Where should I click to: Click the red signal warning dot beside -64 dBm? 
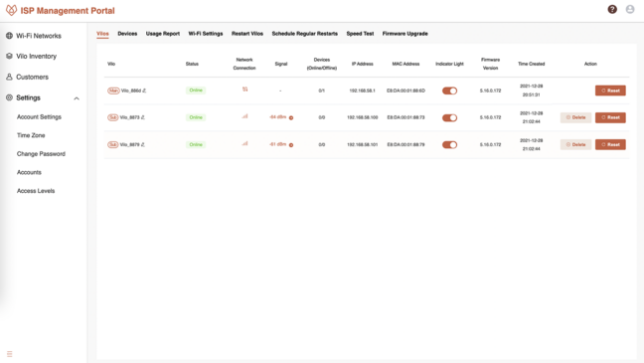[x=291, y=118]
